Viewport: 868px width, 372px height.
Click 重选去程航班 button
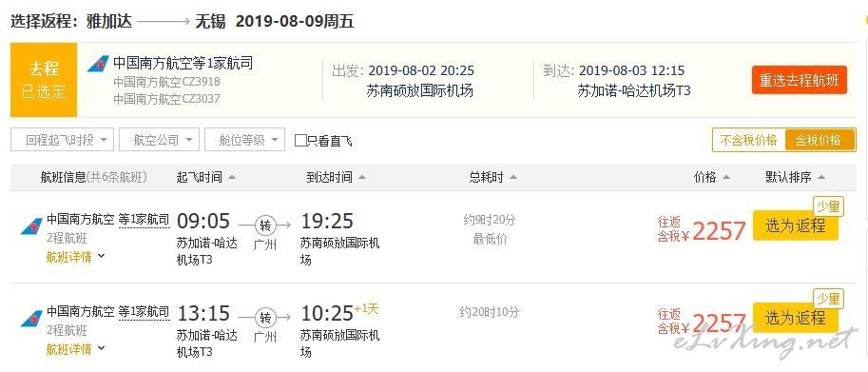(799, 80)
